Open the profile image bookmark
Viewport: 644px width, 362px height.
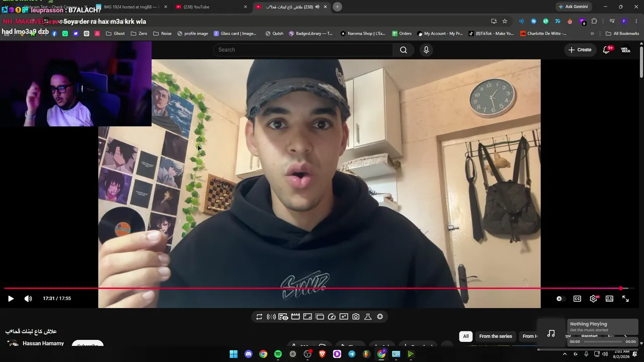pyautogui.click(x=192, y=34)
